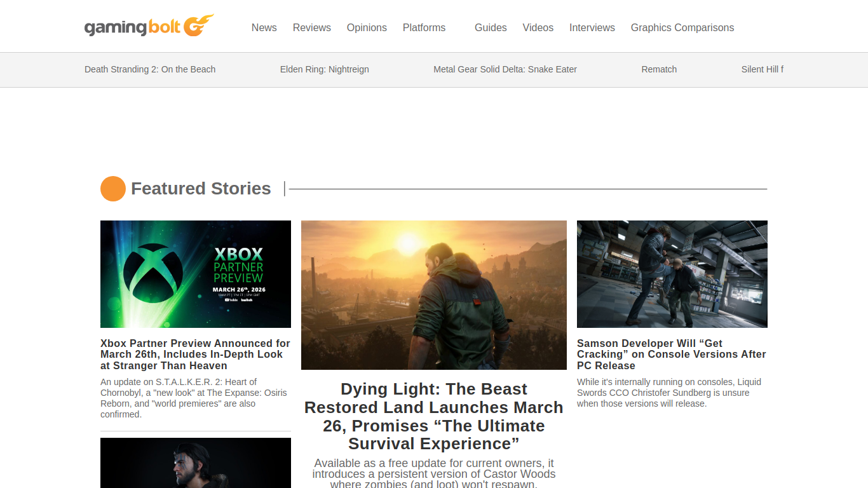Open Graphics Comparisons page
Image resolution: width=868 pixels, height=488 pixels.
tap(682, 28)
